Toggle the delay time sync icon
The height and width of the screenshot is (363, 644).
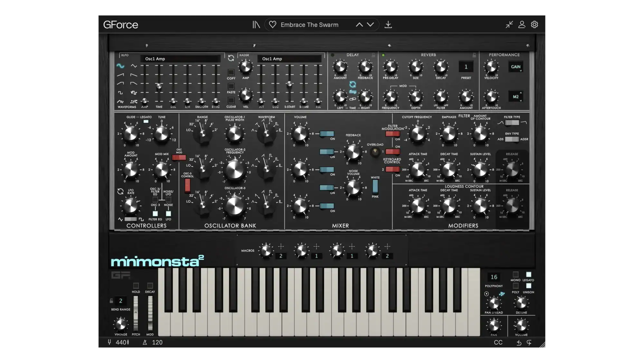[x=353, y=84]
